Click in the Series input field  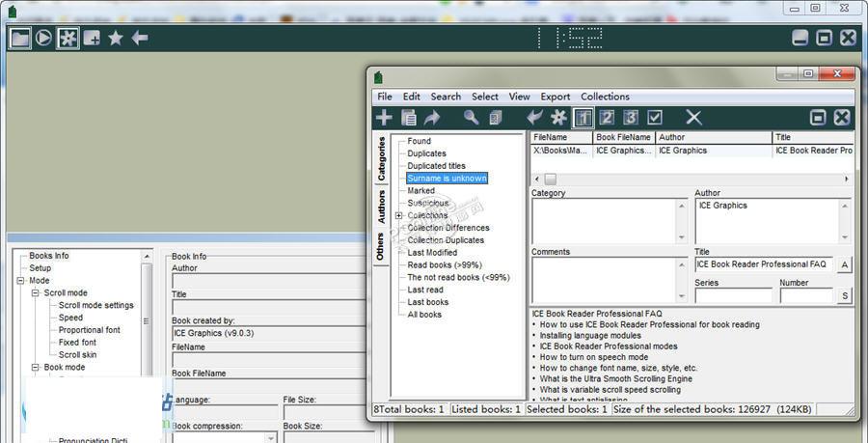point(734,295)
